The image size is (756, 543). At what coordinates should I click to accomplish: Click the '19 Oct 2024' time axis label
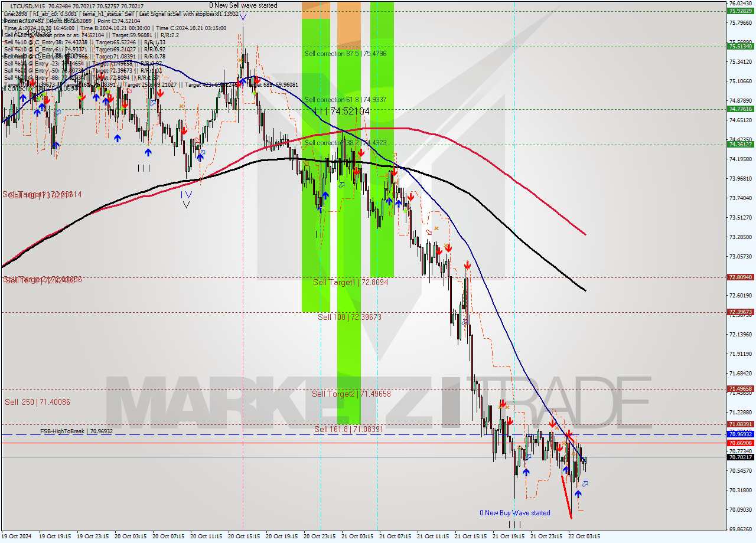coord(18,537)
